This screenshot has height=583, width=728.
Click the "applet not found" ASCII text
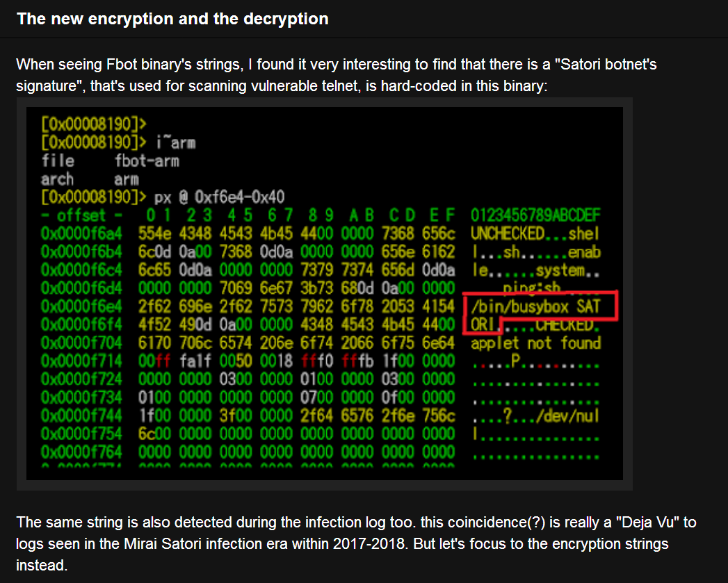(535, 343)
